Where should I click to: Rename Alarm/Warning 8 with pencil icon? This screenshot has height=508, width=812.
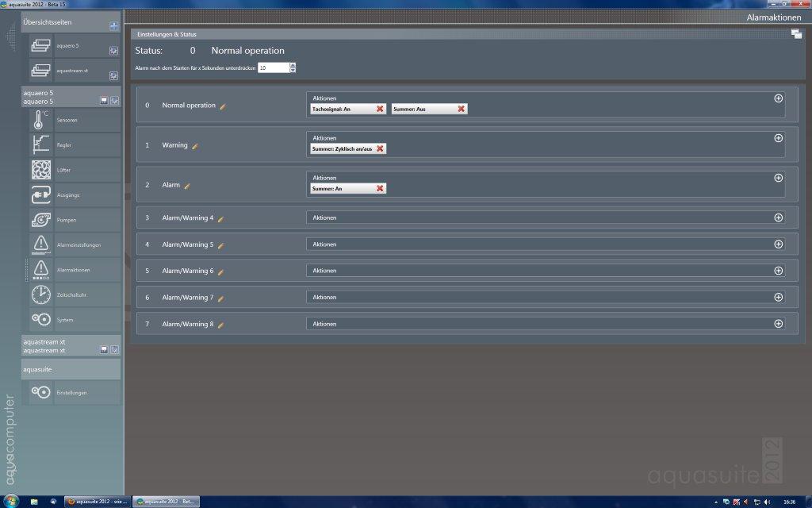(220, 325)
